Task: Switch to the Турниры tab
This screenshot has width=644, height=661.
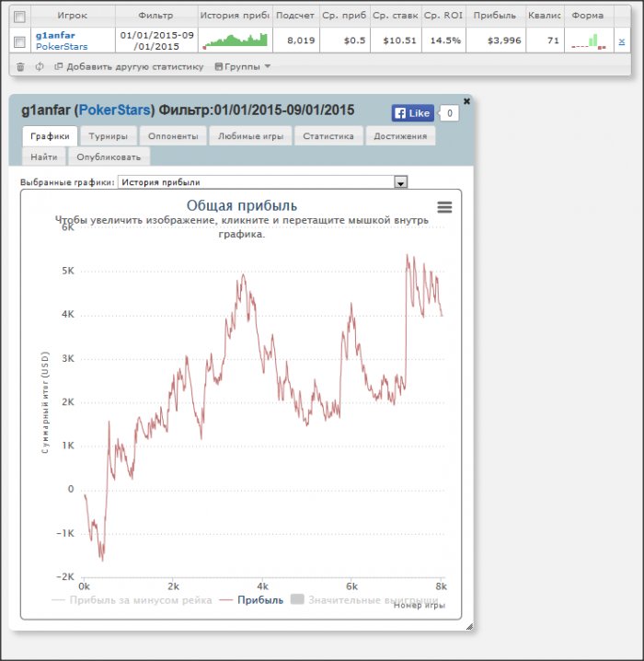Action: point(109,136)
